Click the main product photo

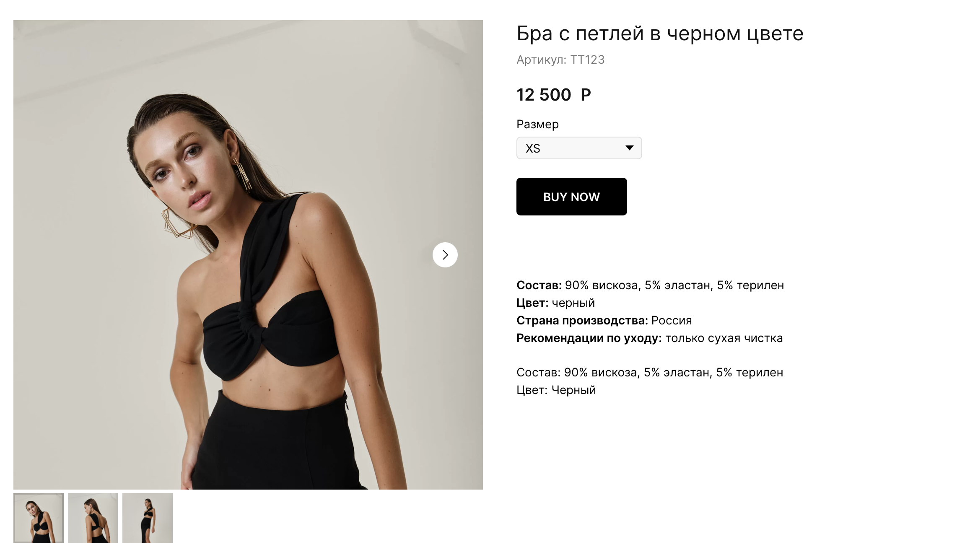pyautogui.click(x=248, y=255)
